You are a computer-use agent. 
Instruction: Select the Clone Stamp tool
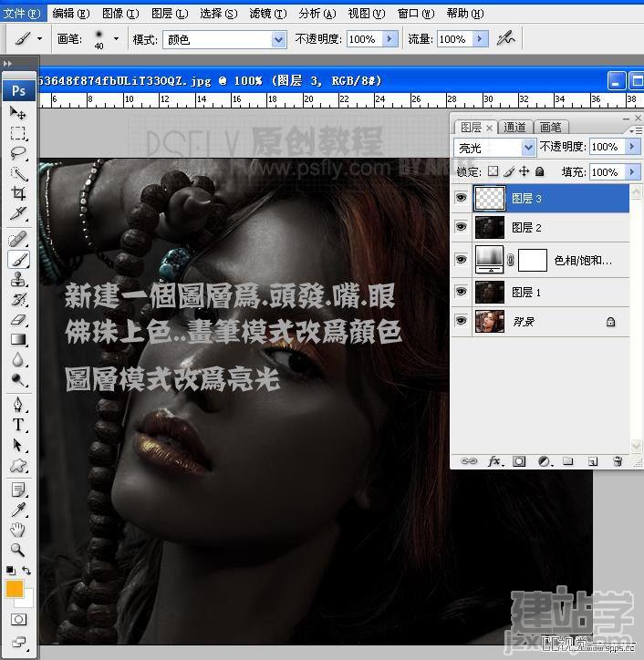[17, 280]
